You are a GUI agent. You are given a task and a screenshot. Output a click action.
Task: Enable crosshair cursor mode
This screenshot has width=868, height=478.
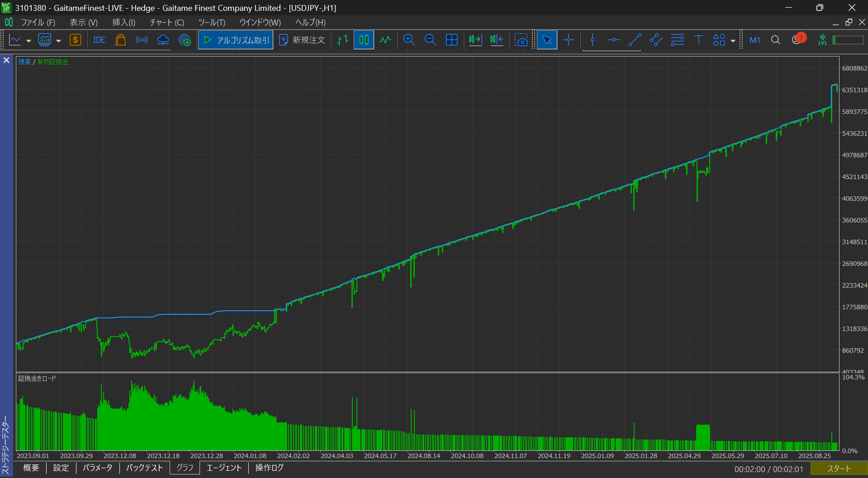point(569,40)
